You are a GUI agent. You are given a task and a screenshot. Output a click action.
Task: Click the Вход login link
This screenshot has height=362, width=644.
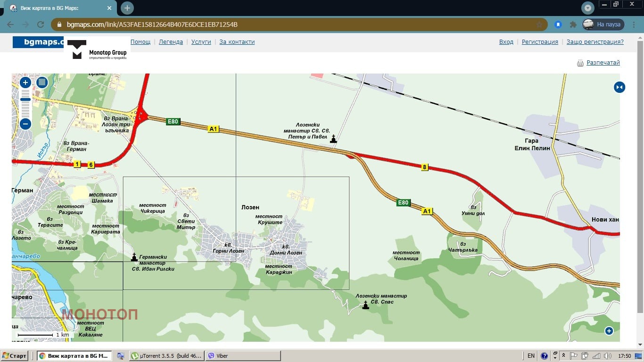click(506, 42)
